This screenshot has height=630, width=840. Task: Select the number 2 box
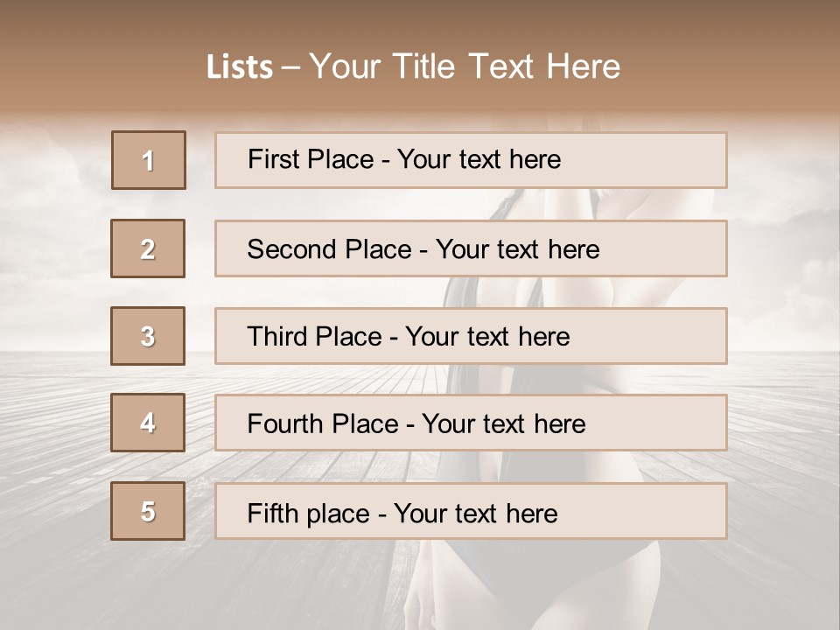[148, 248]
